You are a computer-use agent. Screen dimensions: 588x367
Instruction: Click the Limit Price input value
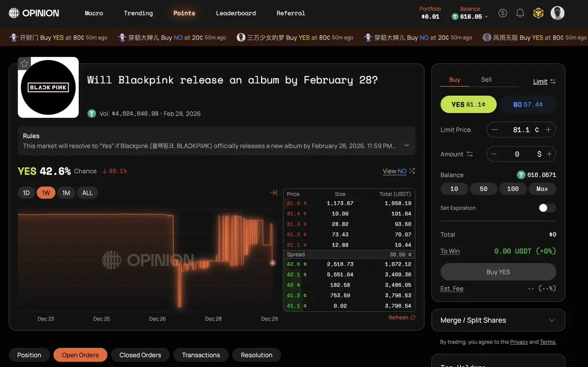pyautogui.click(x=521, y=130)
